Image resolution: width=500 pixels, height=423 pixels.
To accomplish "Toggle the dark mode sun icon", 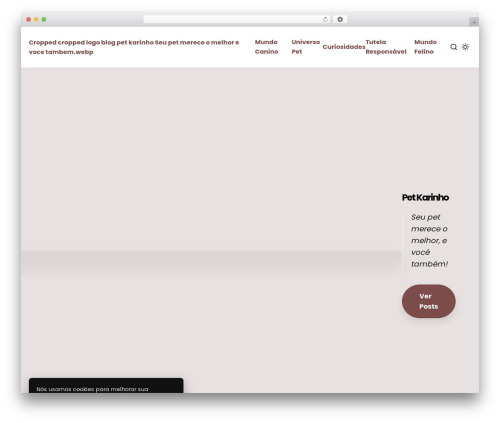I will [465, 47].
